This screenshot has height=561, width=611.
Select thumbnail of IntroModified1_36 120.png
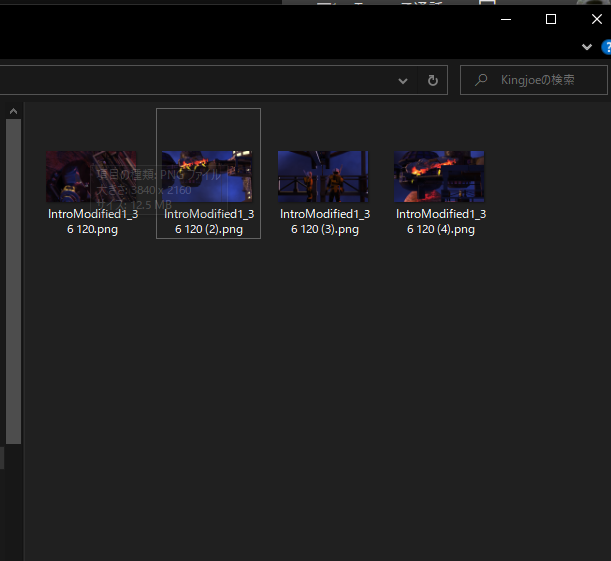[91, 176]
